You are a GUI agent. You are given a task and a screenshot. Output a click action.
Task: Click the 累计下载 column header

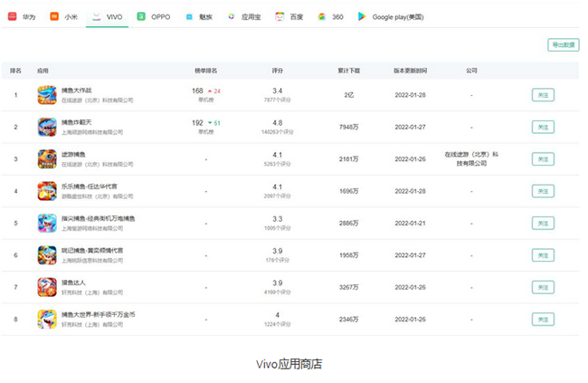[349, 71]
